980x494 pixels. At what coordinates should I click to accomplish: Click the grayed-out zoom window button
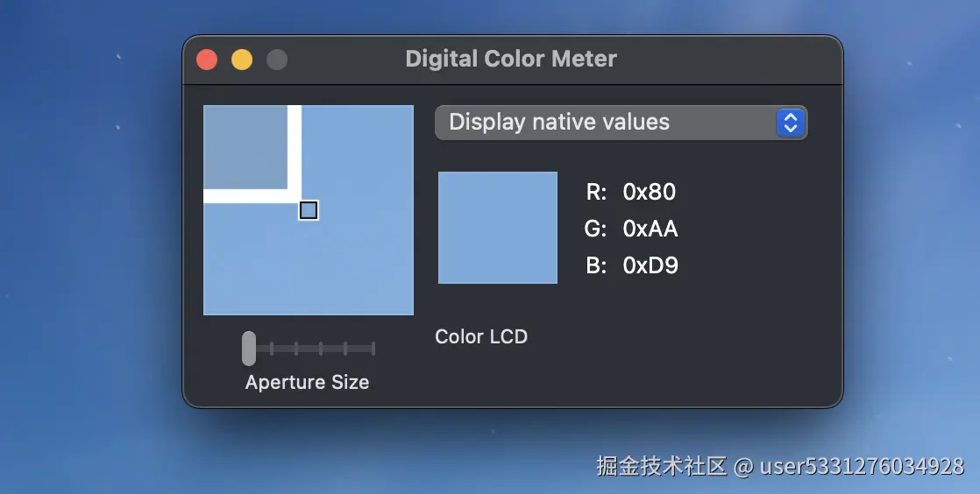tap(277, 60)
